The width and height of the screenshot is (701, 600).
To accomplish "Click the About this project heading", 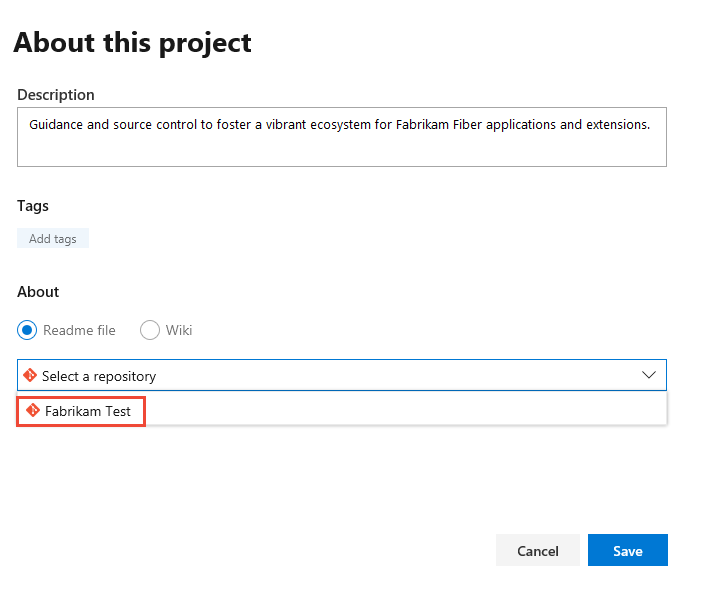I will click(132, 43).
